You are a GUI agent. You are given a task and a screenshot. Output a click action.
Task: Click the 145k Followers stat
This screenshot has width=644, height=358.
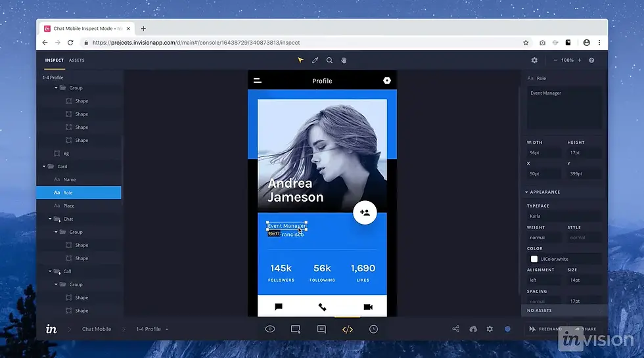tap(281, 273)
